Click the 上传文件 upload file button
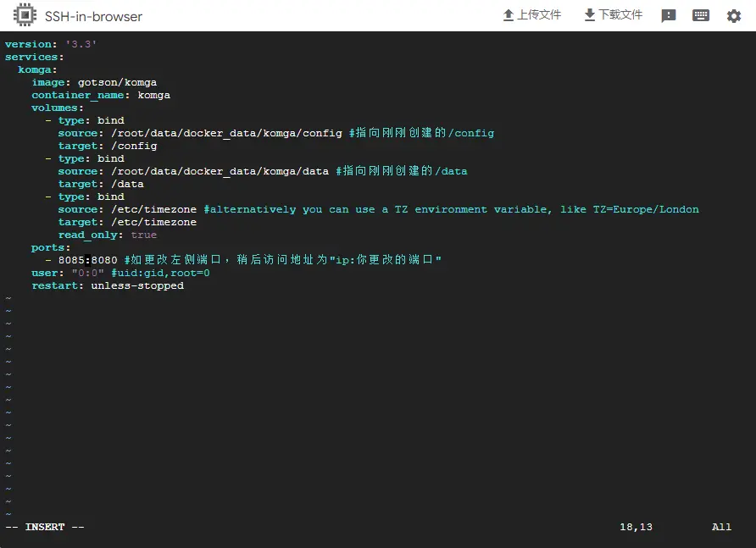756x548 pixels. 531,15
